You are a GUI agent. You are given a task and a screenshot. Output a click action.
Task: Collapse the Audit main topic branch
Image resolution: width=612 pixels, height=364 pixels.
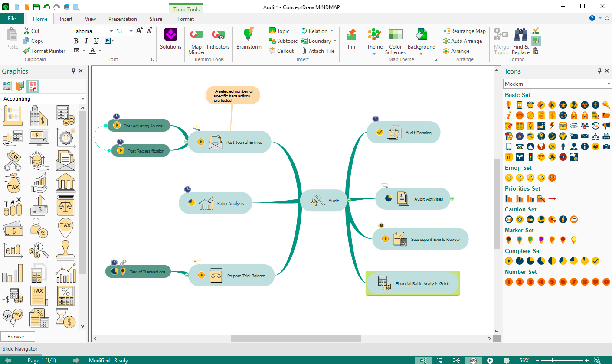[x=349, y=200]
